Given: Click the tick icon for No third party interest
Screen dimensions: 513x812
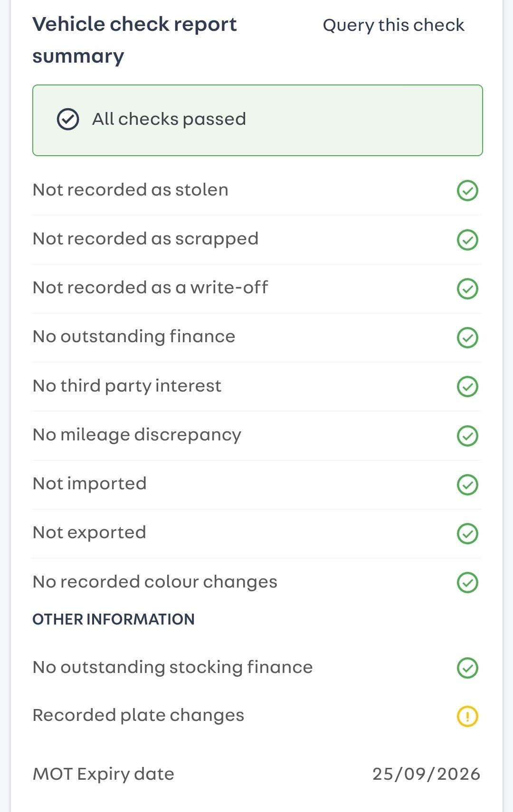Looking at the screenshot, I should click(x=467, y=386).
